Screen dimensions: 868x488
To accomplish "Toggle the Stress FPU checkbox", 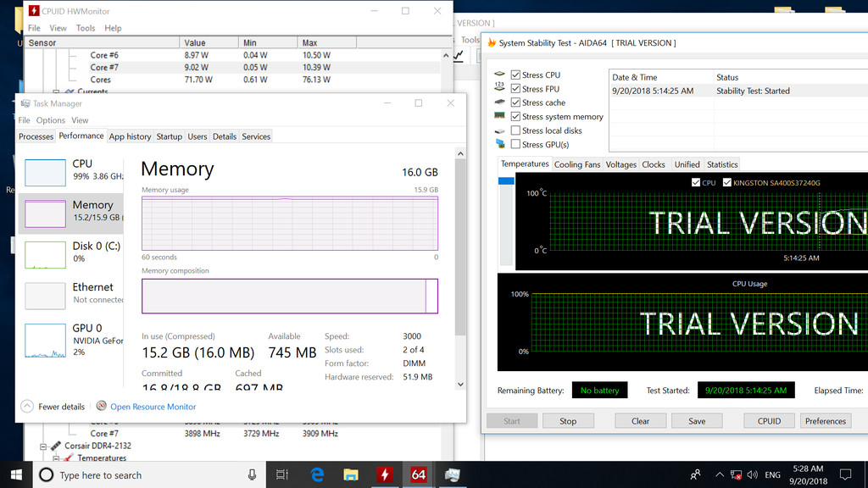I will click(515, 88).
